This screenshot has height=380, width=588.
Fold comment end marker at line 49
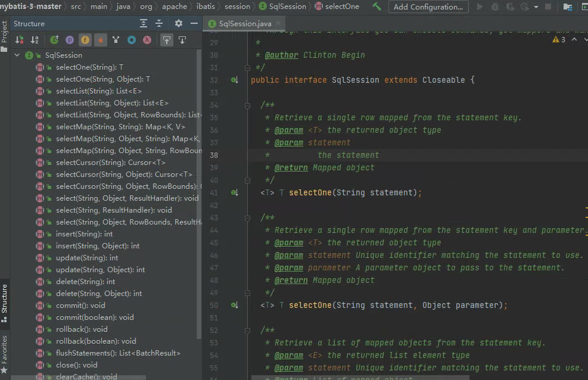(247, 292)
